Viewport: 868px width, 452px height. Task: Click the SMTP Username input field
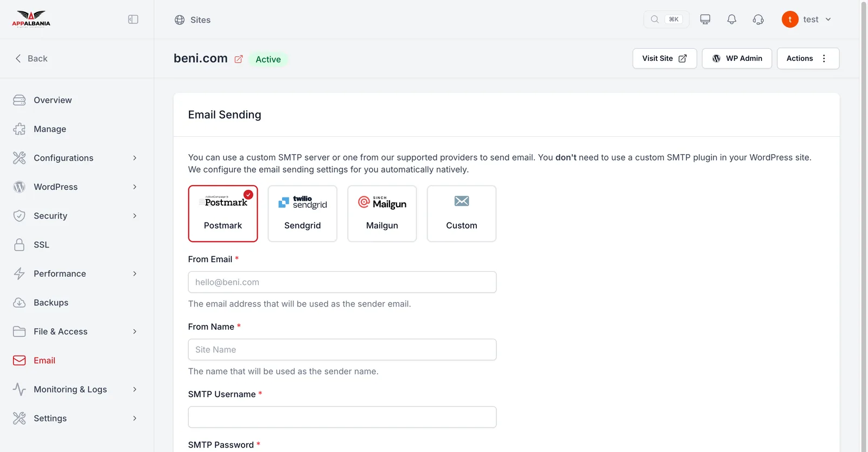tap(342, 417)
